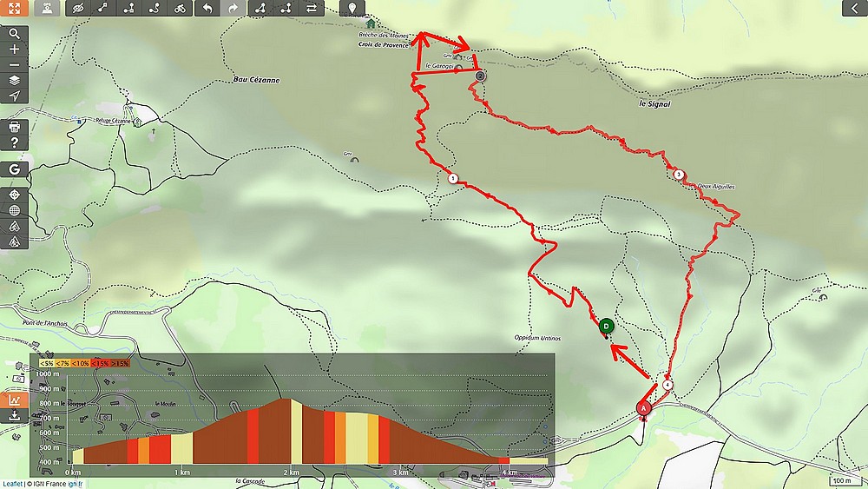Print the map using printer icon
This screenshot has width=868, height=489.
coord(15,127)
